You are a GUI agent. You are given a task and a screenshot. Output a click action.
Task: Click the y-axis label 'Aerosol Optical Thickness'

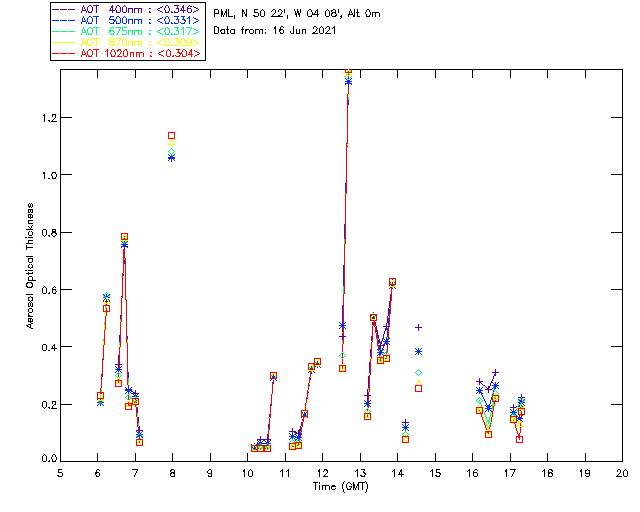coord(30,266)
